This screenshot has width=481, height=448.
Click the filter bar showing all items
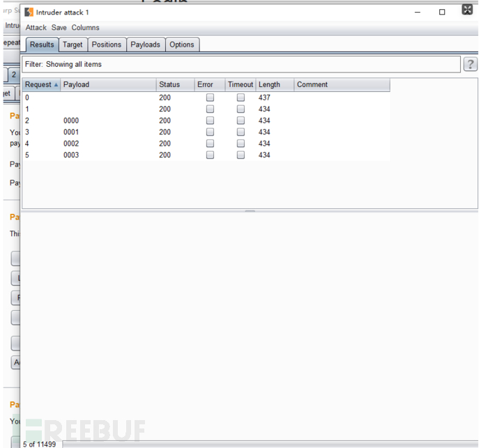tap(240, 65)
